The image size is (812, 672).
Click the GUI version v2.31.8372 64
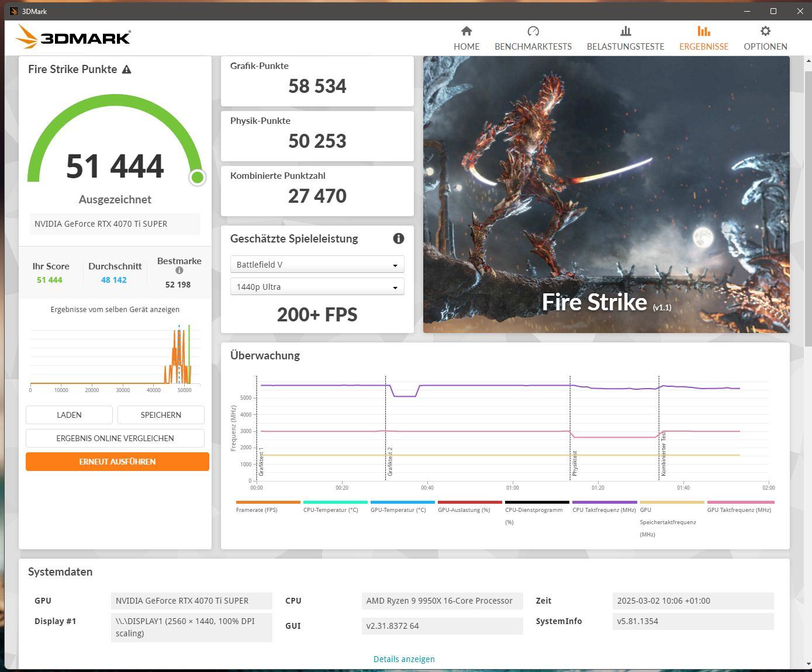click(443, 626)
